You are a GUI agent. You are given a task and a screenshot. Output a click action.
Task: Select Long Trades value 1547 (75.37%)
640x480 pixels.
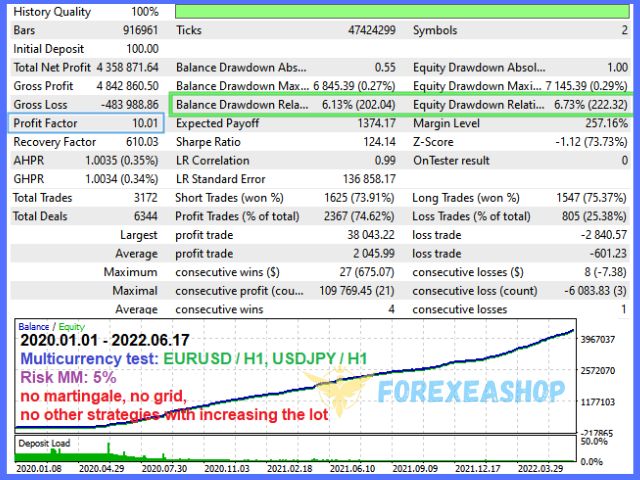coord(591,198)
